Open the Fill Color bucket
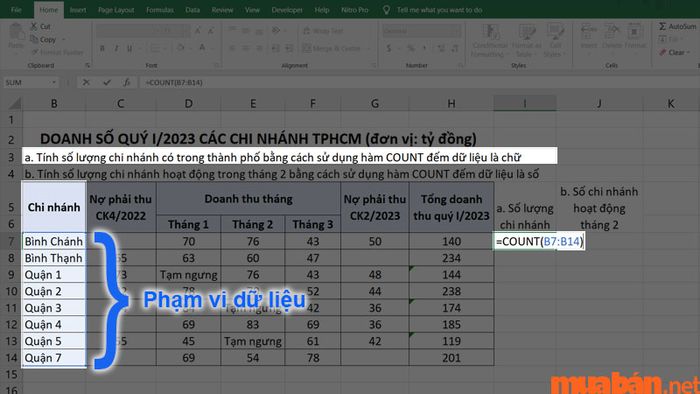This screenshot has height=394, width=700. (x=181, y=48)
